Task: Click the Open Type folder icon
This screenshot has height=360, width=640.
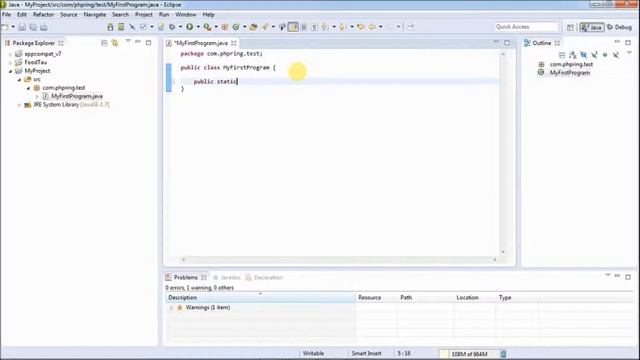Action: click(253, 27)
